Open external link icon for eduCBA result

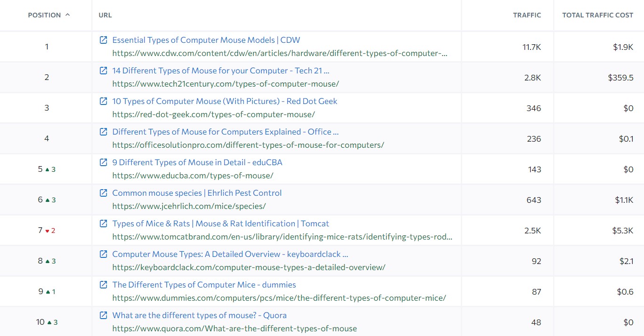[x=104, y=162]
